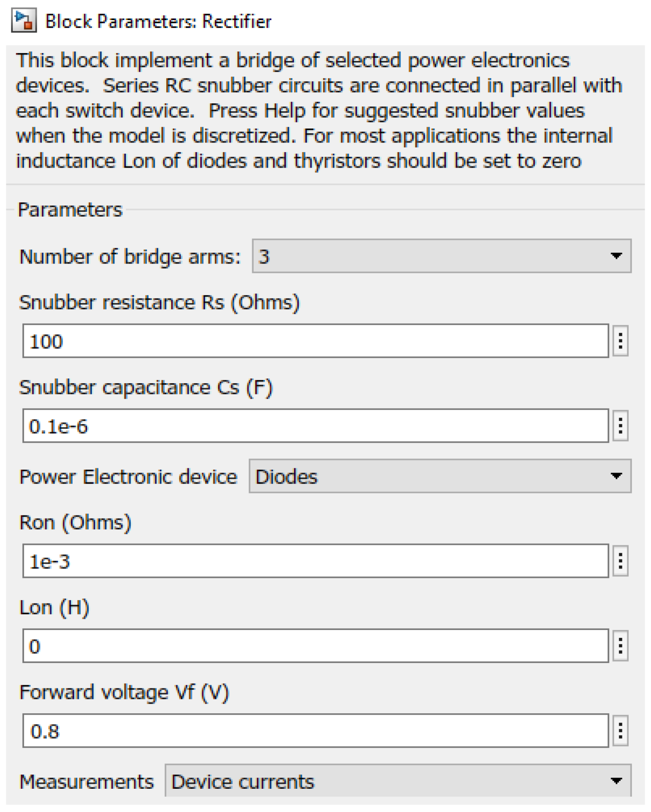Screen dimensions: 651x812
Task: Open the Snubber capacitance Cs options button
Action: pyautogui.click(x=620, y=425)
